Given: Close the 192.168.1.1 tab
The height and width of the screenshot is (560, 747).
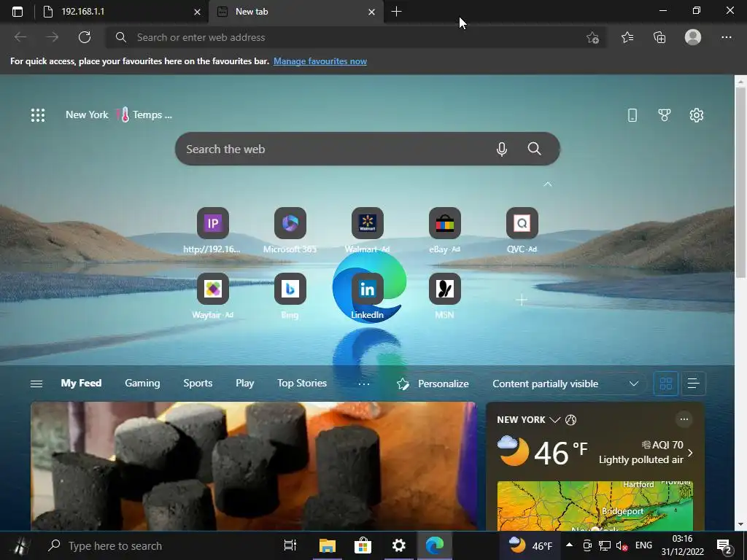Looking at the screenshot, I should coord(197,12).
